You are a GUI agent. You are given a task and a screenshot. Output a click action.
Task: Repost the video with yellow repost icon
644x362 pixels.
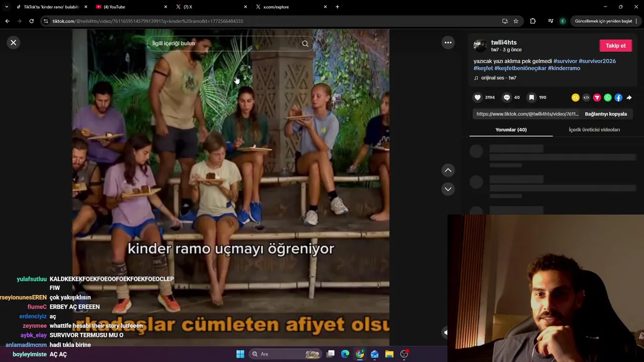click(576, 98)
